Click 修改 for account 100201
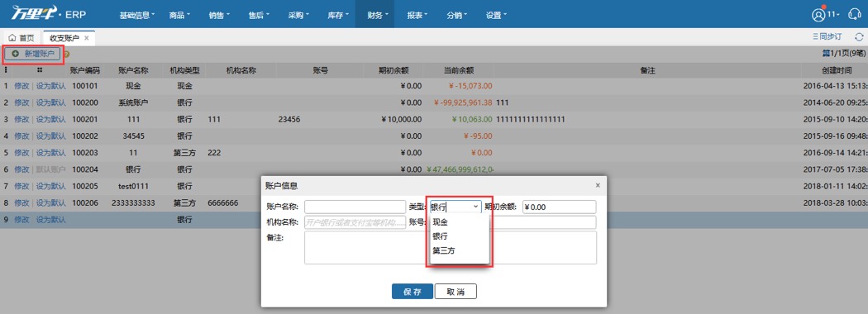 tap(21, 119)
